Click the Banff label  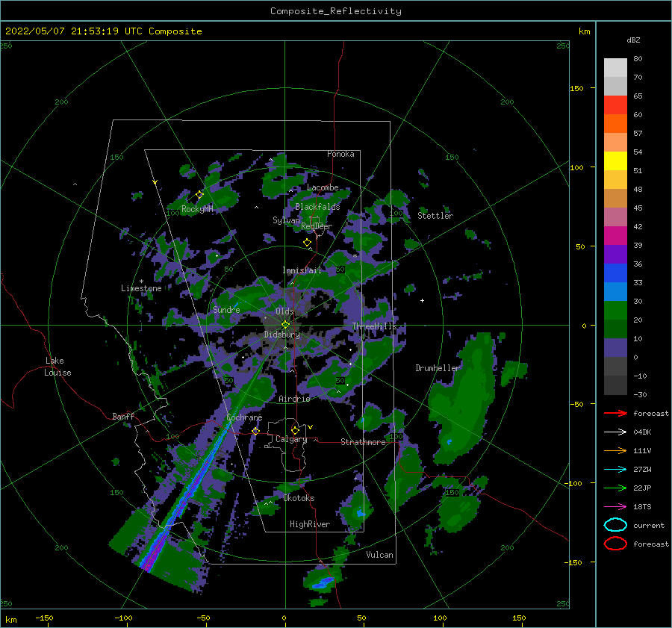click(123, 416)
